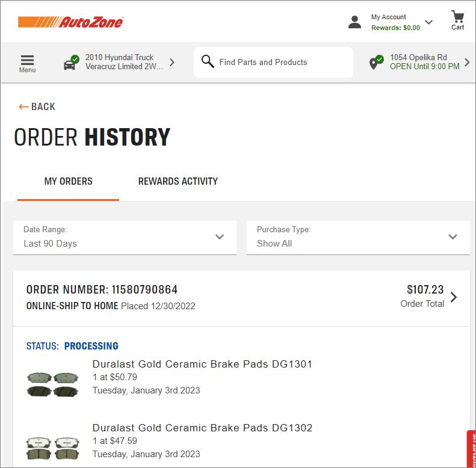
Task: Click Rewards: $0.00 balance
Action: point(395,28)
